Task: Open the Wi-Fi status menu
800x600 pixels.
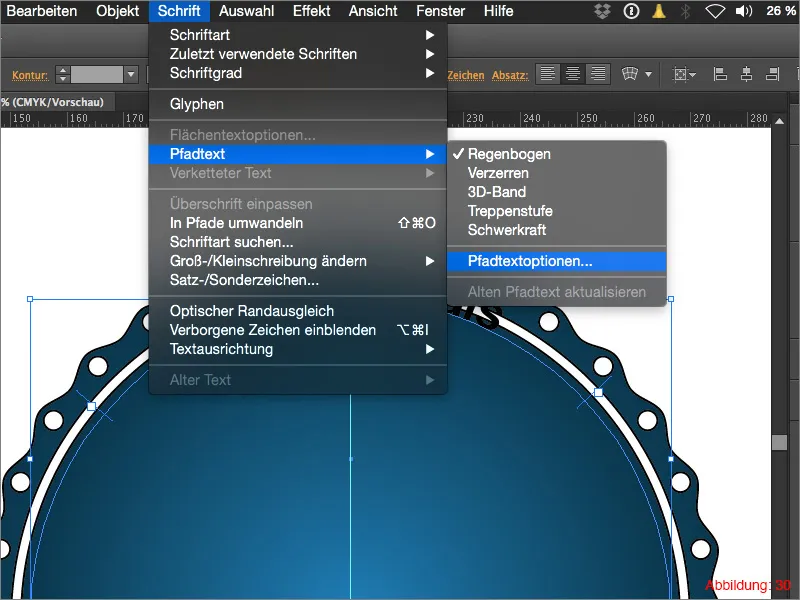Action: pos(715,11)
